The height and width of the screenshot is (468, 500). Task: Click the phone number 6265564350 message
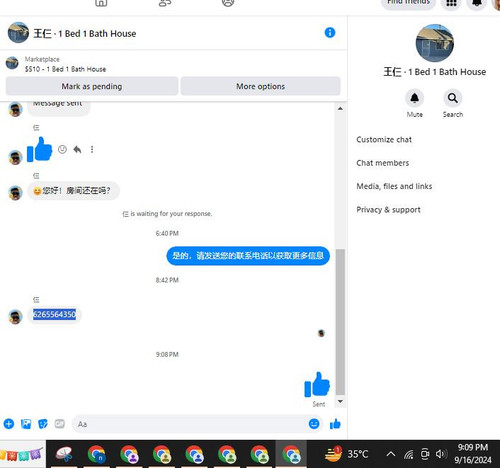(x=55, y=314)
